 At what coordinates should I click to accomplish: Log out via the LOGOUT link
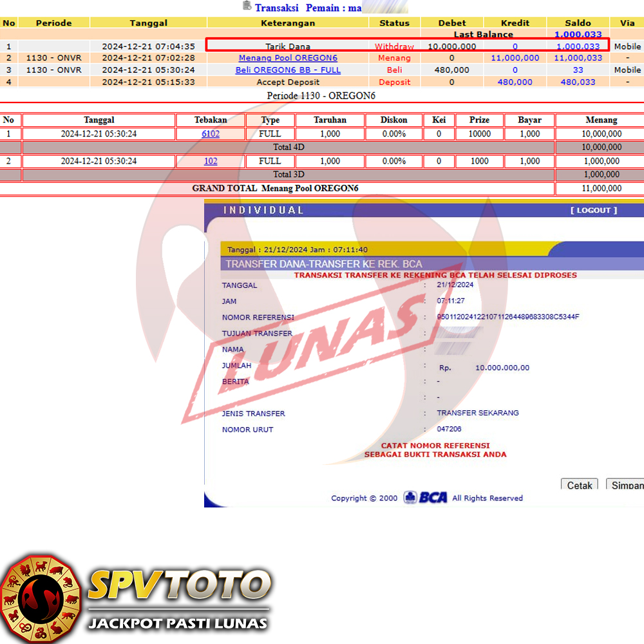pos(593,210)
